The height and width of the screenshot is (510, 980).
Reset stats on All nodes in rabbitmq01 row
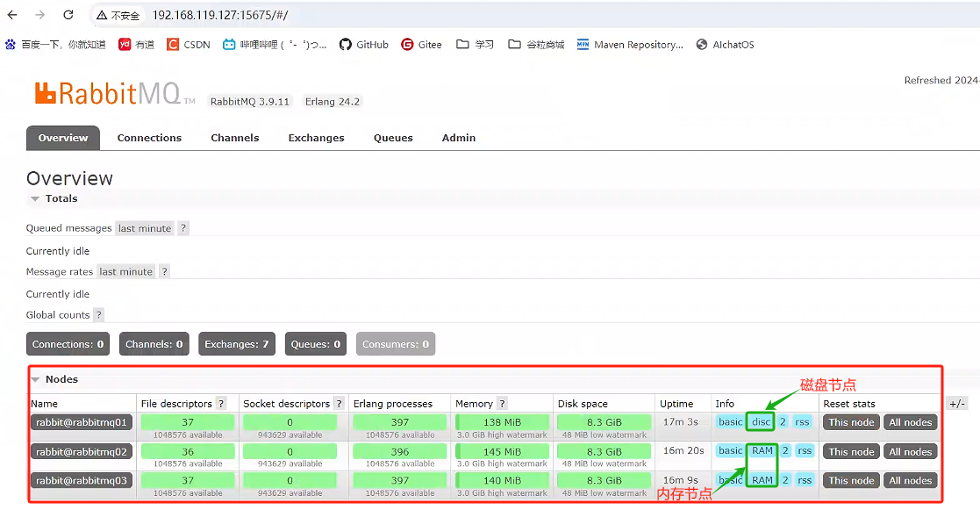(x=911, y=422)
